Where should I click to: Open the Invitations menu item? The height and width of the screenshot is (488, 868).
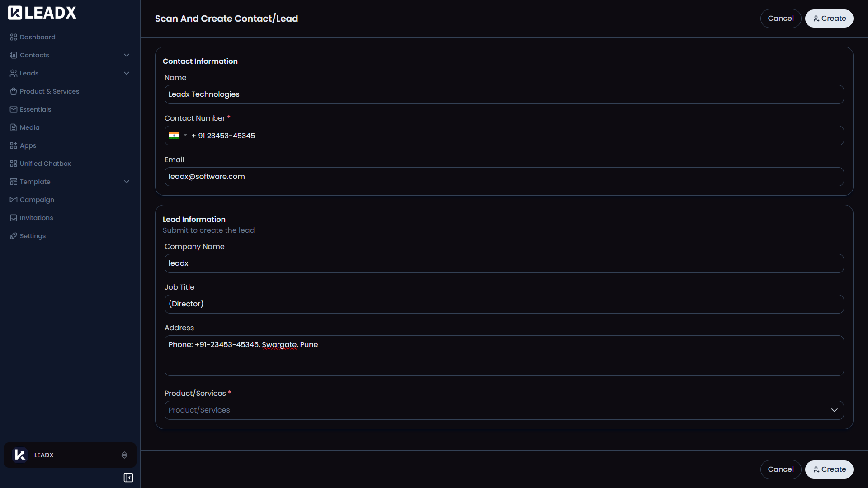point(36,218)
